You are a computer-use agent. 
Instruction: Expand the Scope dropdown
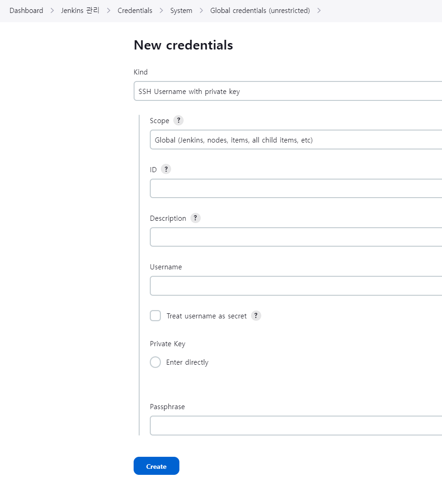(x=296, y=140)
